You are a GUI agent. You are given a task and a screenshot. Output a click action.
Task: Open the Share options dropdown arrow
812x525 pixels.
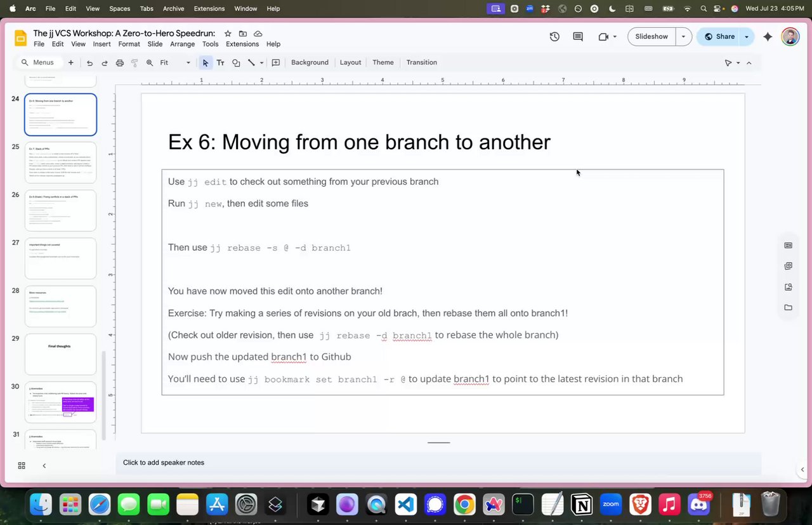point(747,37)
